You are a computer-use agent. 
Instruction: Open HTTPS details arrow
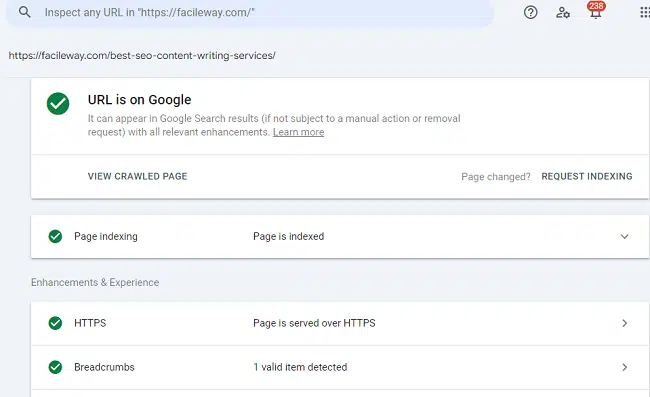coord(624,323)
